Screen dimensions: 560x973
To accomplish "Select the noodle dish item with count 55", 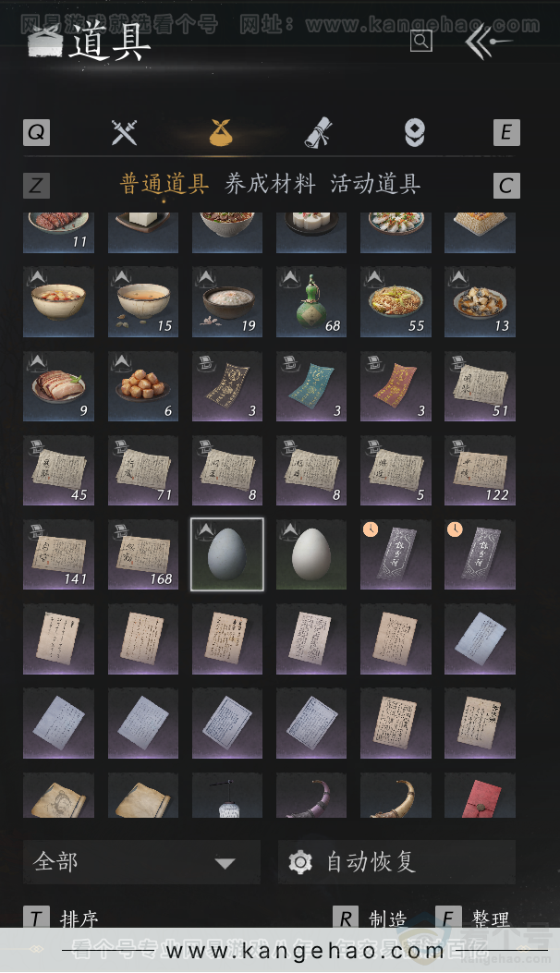I will [x=396, y=302].
